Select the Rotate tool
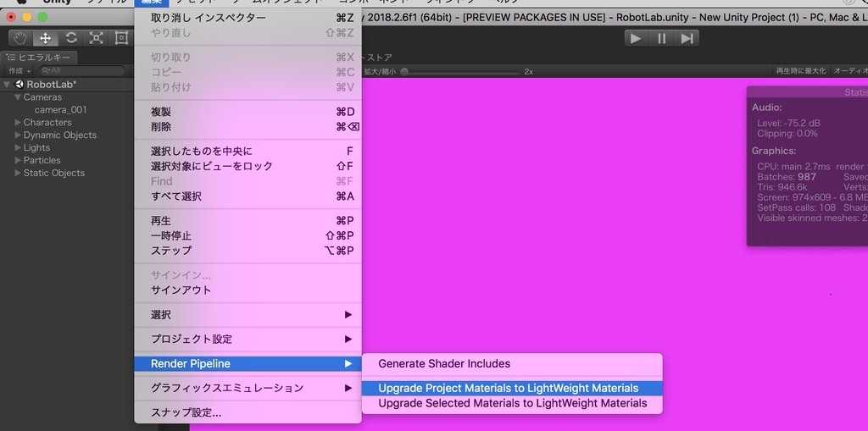868x431 pixels. (x=71, y=37)
